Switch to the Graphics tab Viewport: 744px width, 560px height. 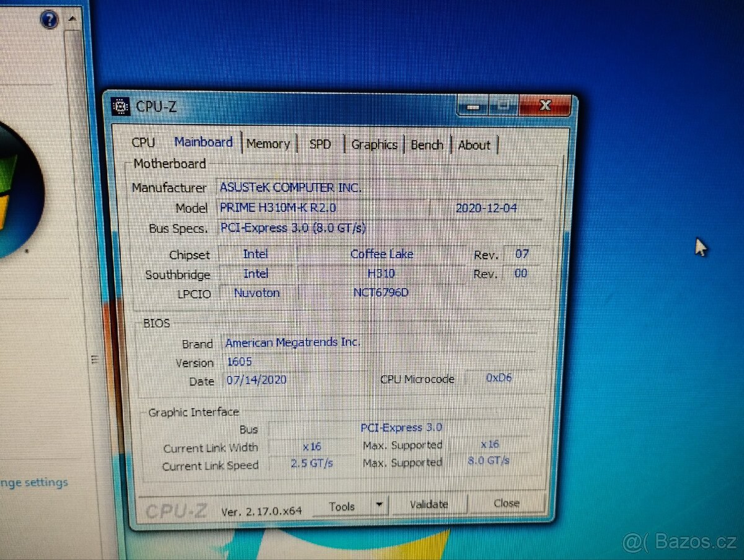[x=374, y=144]
